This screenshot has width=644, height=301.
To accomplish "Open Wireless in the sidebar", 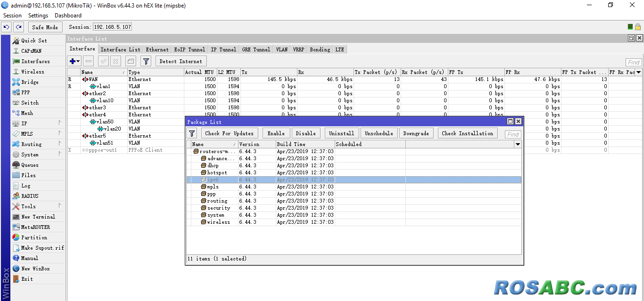I will (33, 72).
